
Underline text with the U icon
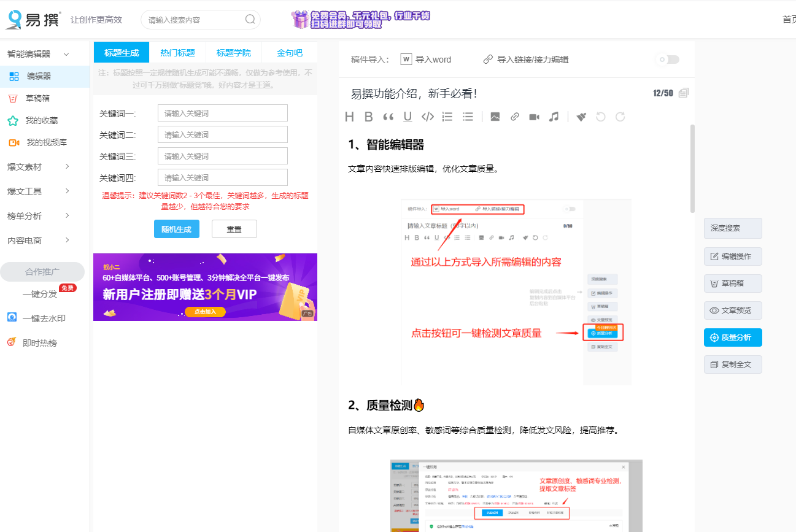coord(408,117)
